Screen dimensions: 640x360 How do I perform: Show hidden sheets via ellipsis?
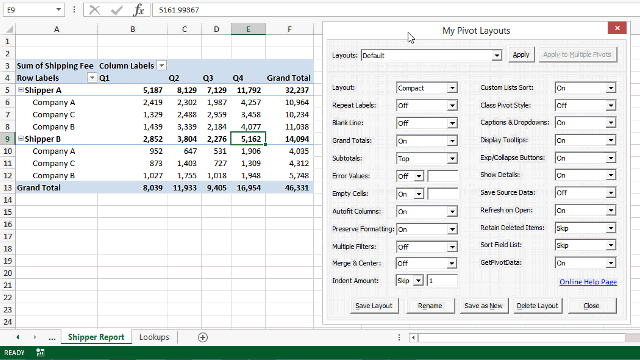pyautogui.click(x=52, y=338)
